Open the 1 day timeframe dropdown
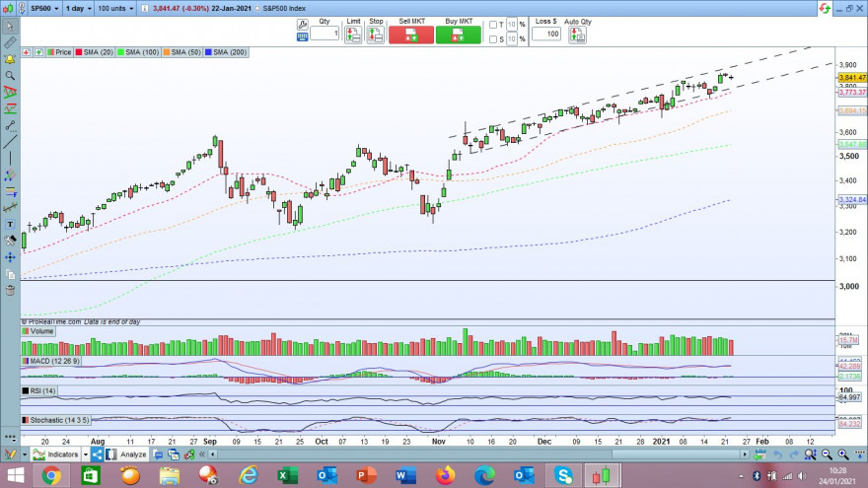Image resolution: width=868 pixels, height=488 pixels. [x=79, y=8]
